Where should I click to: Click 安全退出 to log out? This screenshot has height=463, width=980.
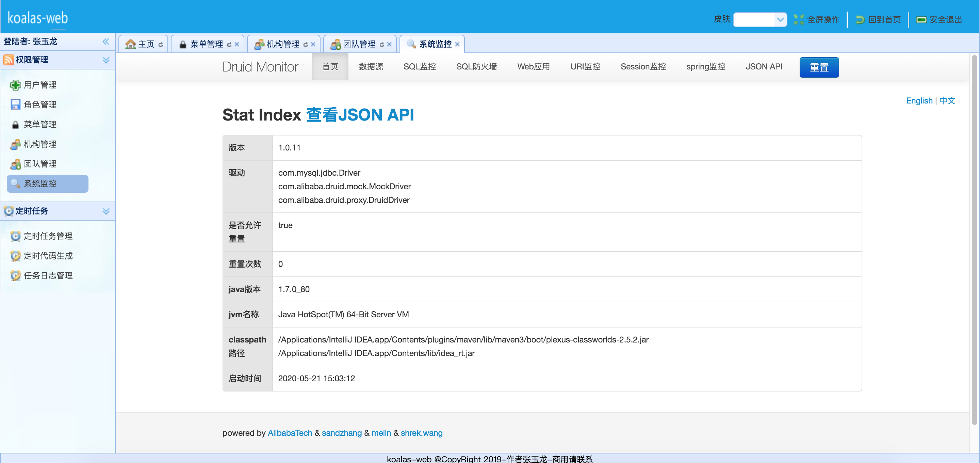point(946,19)
